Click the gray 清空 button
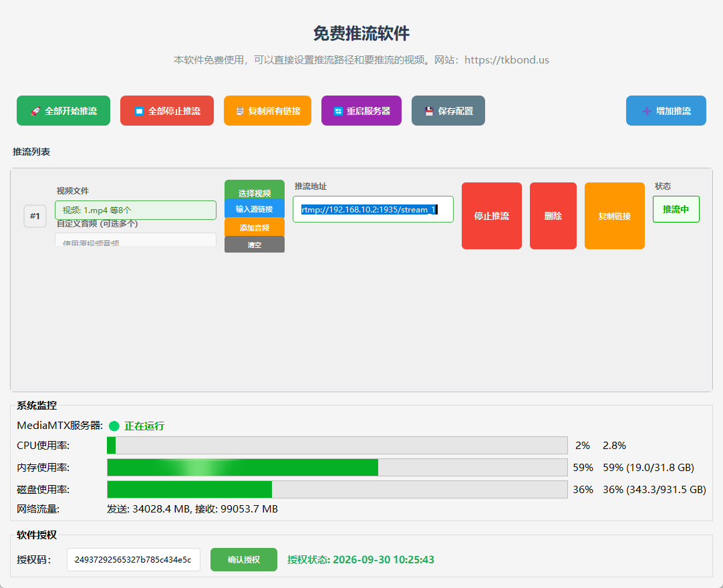Image resolution: width=723 pixels, height=588 pixels. [255, 245]
